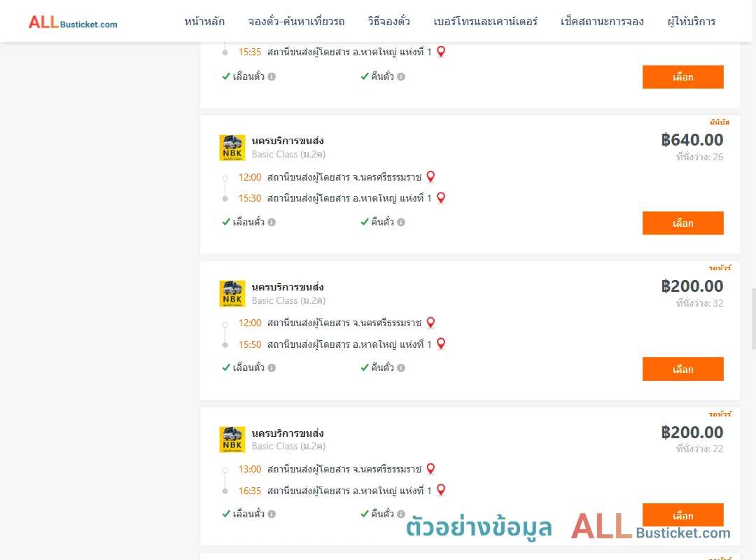Click ที่นั่งว่าง: 22 seat count
This screenshot has height=560, width=756.
point(699,449)
